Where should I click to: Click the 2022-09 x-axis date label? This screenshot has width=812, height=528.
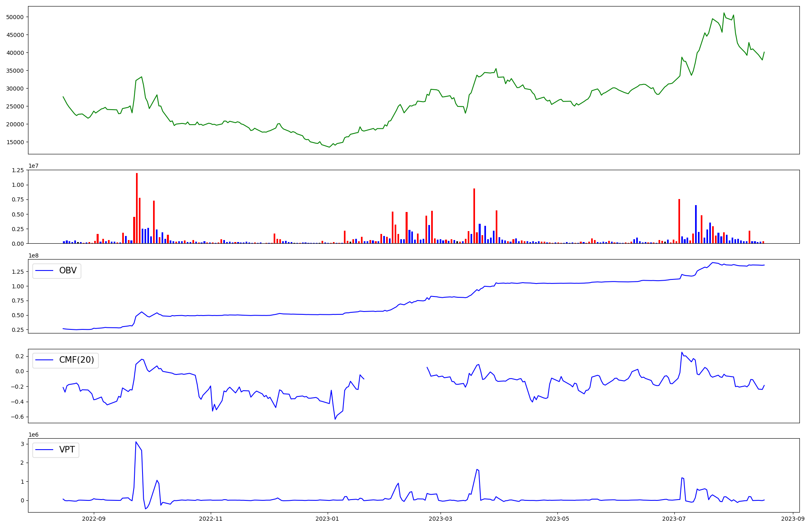[94, 519]
